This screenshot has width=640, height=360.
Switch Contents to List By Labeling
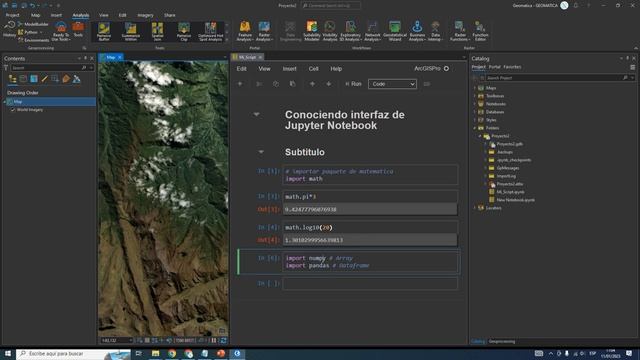click(66, 79)
